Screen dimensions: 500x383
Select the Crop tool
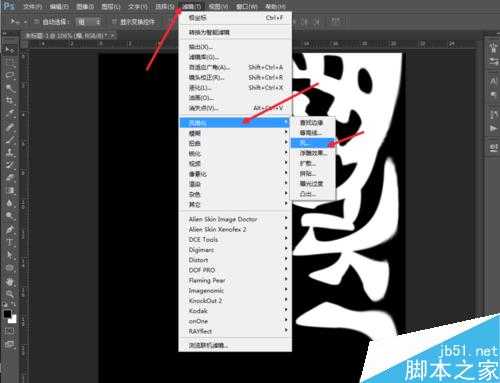pyautogui.click(x=10, y=100)
